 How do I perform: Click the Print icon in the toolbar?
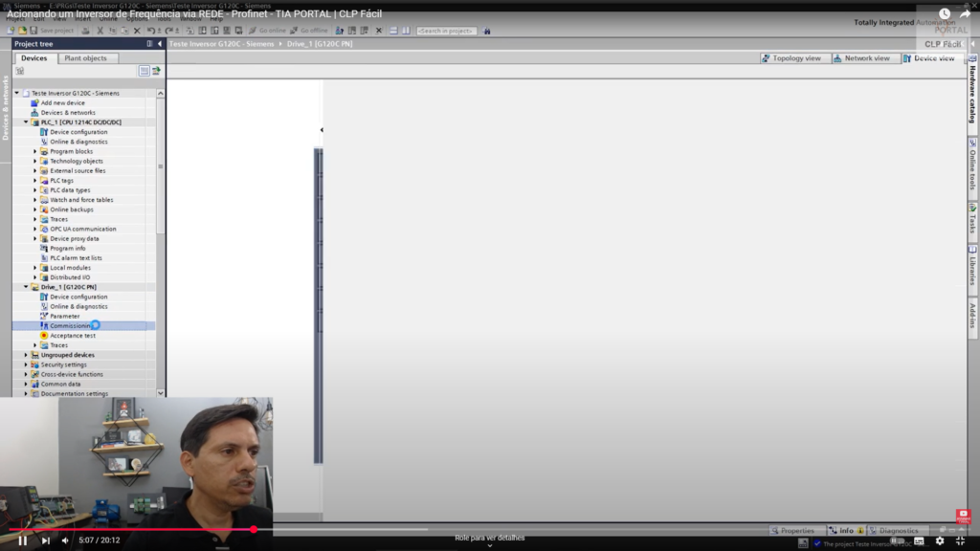tap(85, 31)
